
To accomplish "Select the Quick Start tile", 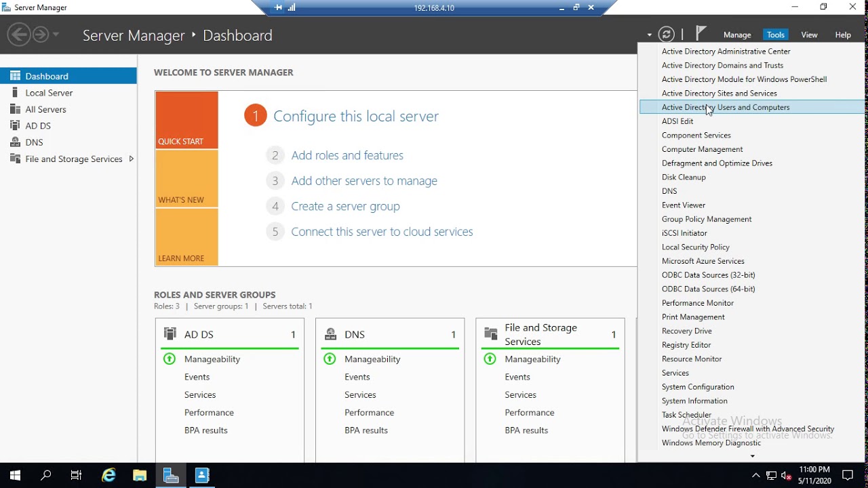I will (x=186, y=120).
